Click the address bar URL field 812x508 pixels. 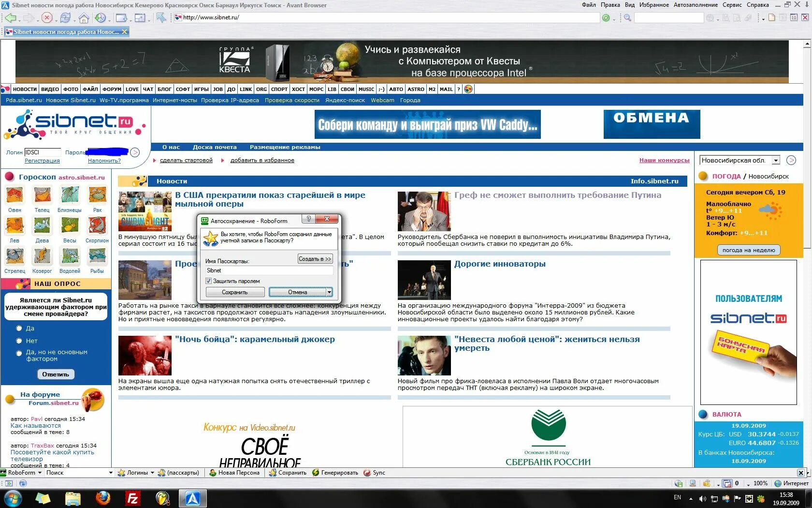tap(387, 17)
